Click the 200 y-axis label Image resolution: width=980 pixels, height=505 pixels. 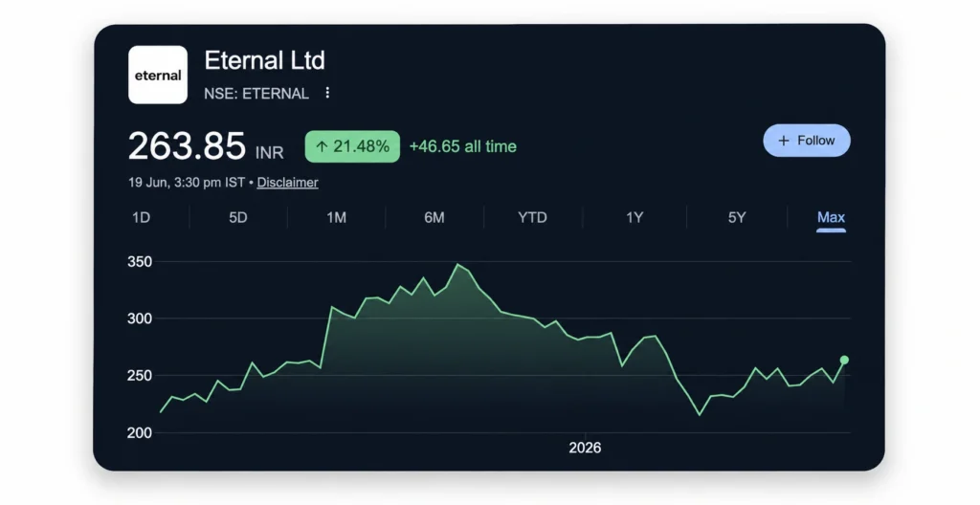point(140,432)
